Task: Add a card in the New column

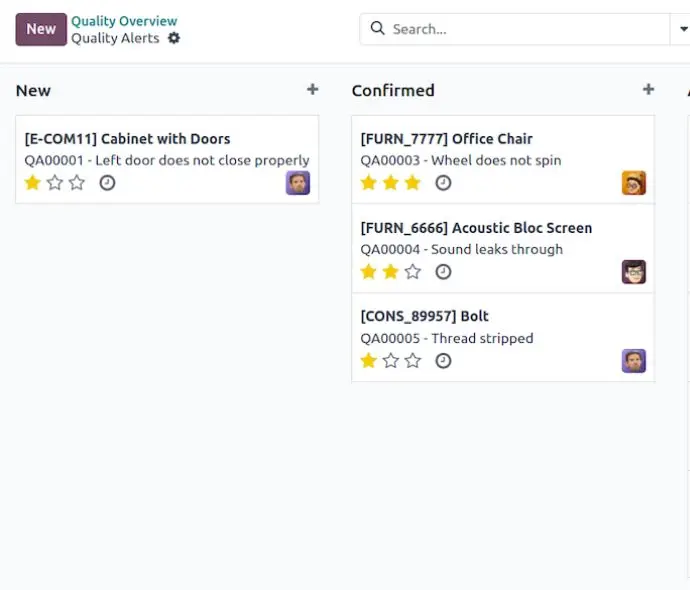Action: [x=312, y=90]
